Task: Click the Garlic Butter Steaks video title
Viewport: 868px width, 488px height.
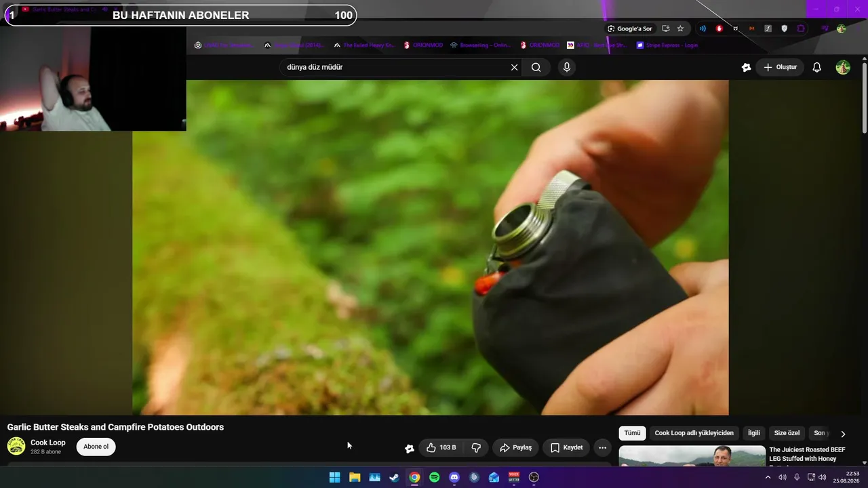Action: 115,427
